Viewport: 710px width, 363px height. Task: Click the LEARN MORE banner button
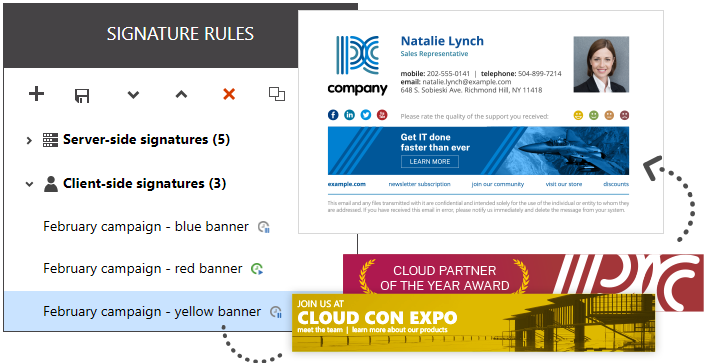point(430,162)
